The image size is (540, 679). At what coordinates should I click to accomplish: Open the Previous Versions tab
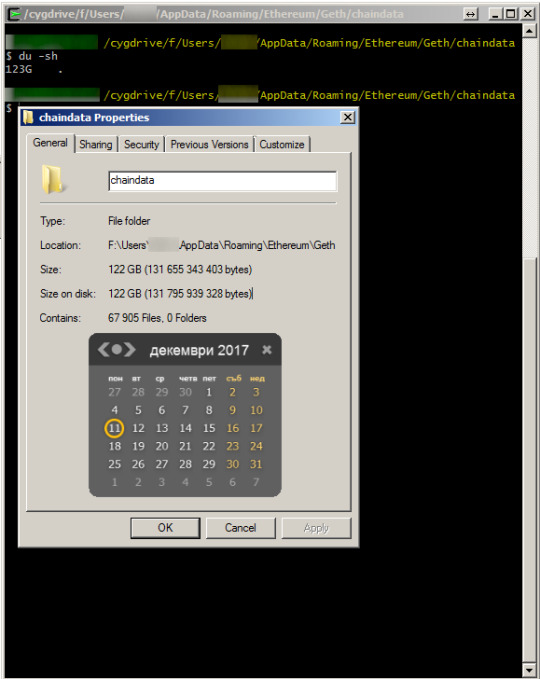click(209, 144)
